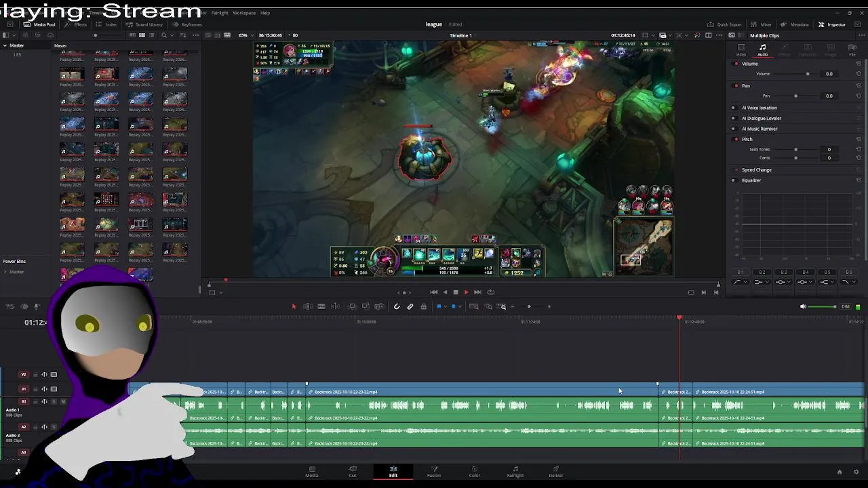
Task: Toggle the Pan section enable switch
Action: [x=736, y=85]
